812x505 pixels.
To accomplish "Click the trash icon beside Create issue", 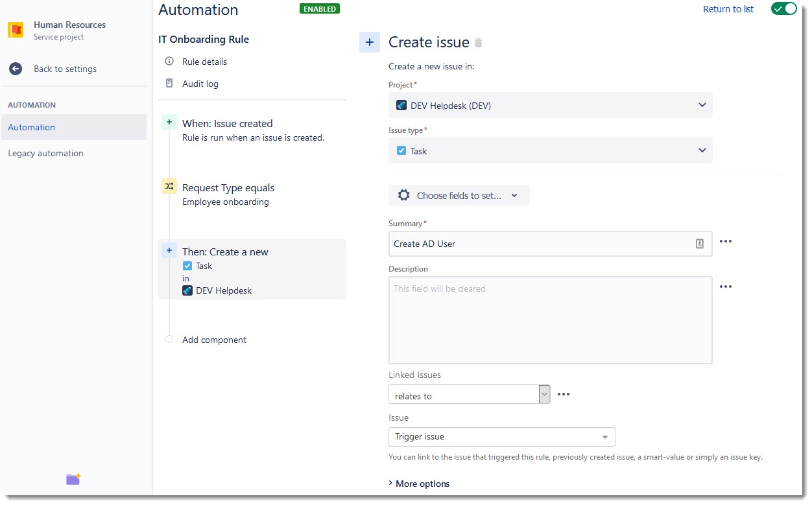I will 479,43.
